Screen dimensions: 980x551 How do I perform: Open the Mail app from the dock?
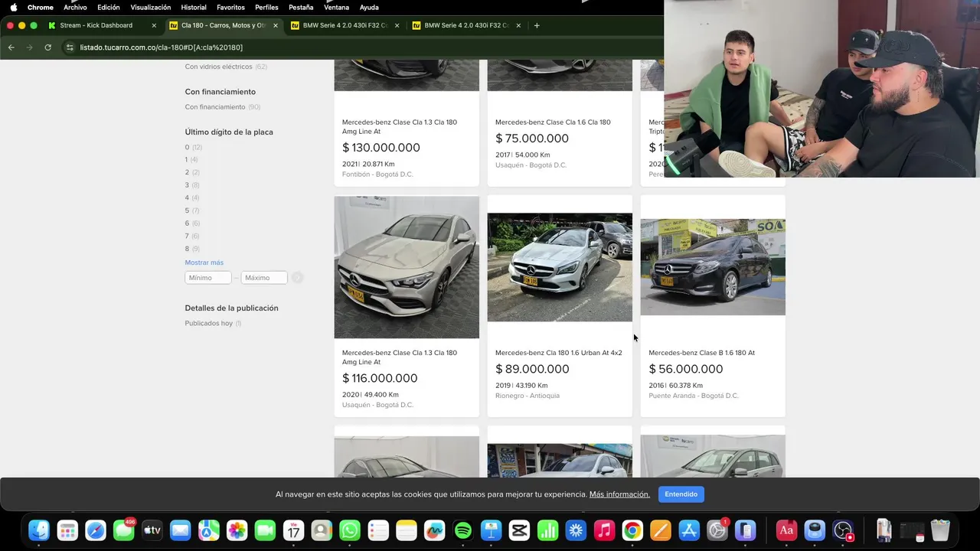tap(181, 530)
